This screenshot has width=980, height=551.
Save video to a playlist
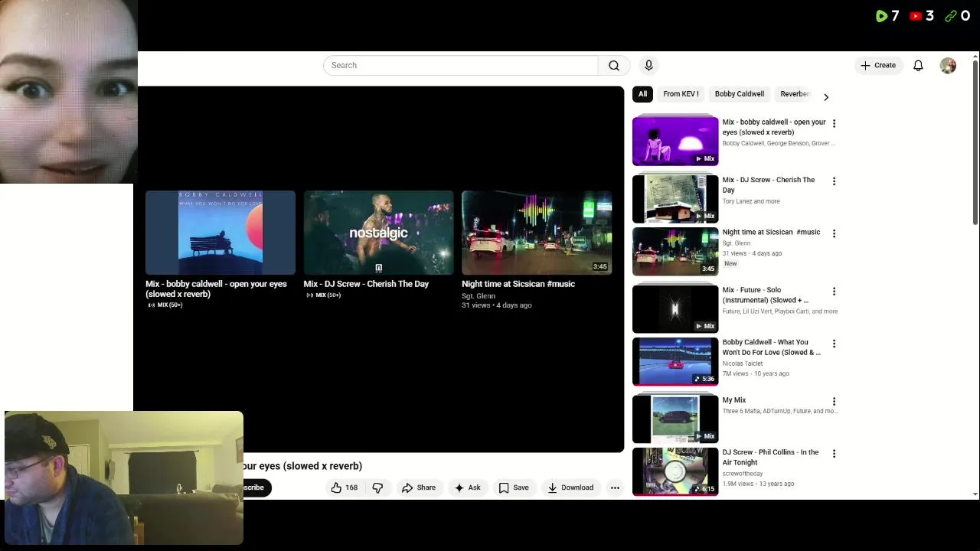514,487
